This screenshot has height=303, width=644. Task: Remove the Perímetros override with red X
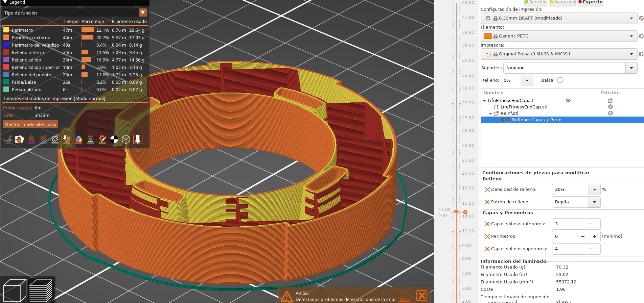pyautogui.click(x=487, y=236)
